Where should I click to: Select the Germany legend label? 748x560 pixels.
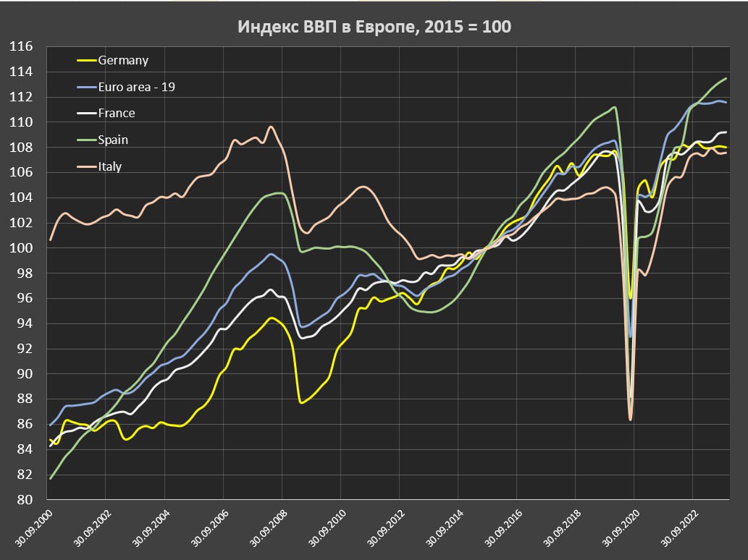[x=122, y=61]
